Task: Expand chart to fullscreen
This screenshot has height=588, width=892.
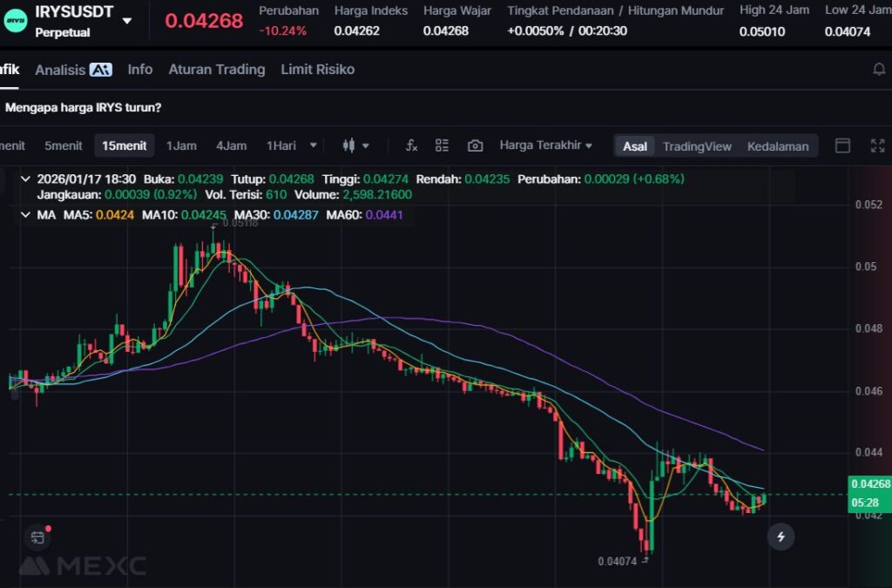Action: pos(877,145)
